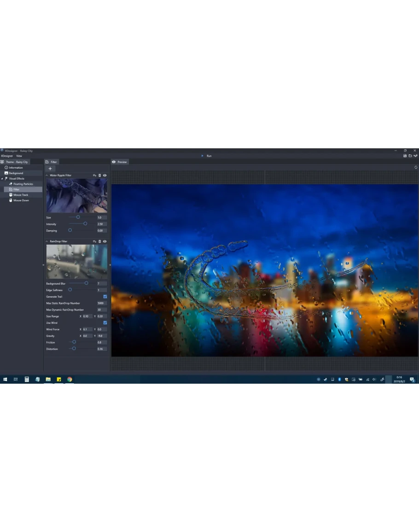This screenshot has height=532, width=419.
Task: Hide the Water Ripple Filter using eye icon
Action: pos(105,175)
